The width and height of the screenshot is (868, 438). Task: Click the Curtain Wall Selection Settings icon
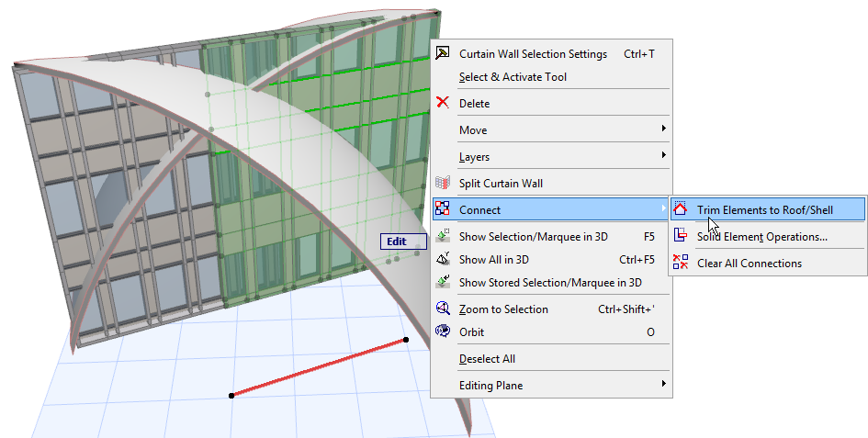click(x=443, y=53)
